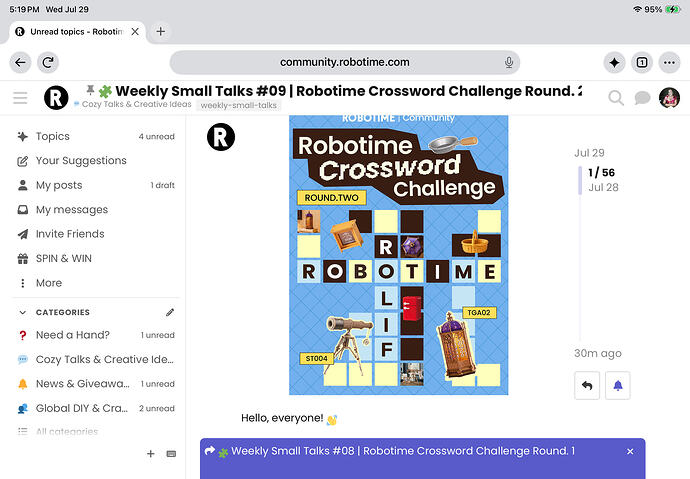Screen dimensions: 690x479
Task: Open My posts in sidebar
Action: (x=95, y=185)
